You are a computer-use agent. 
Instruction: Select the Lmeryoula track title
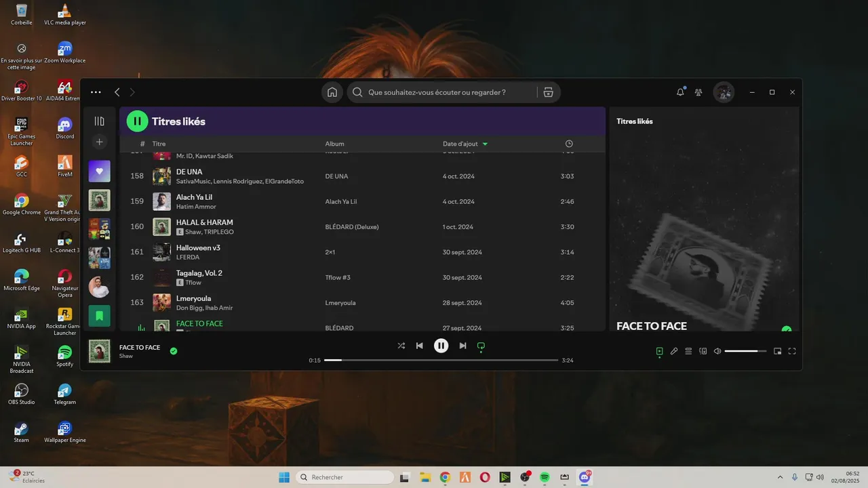(193, 298)
